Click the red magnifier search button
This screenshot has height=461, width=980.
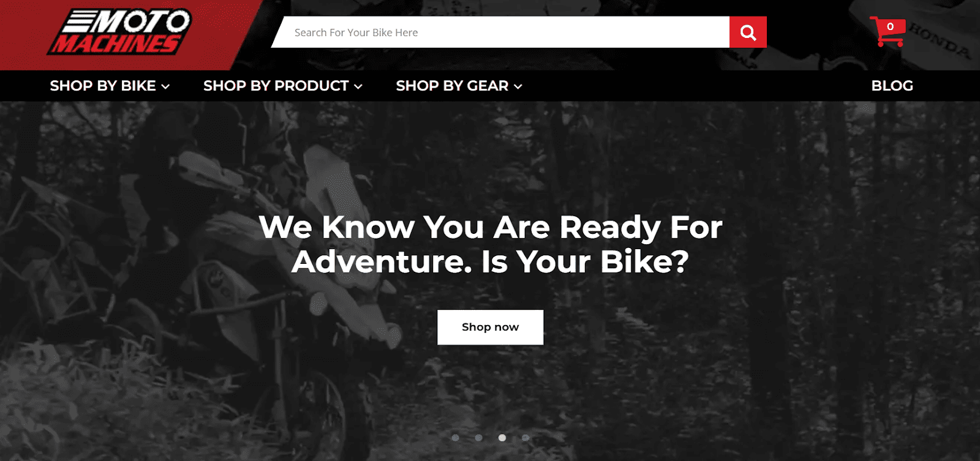click(x=748, y=32)
